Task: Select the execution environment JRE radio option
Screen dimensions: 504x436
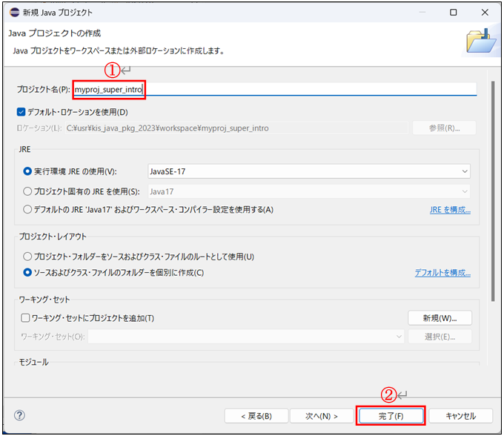Action: (x=27, y=171)
